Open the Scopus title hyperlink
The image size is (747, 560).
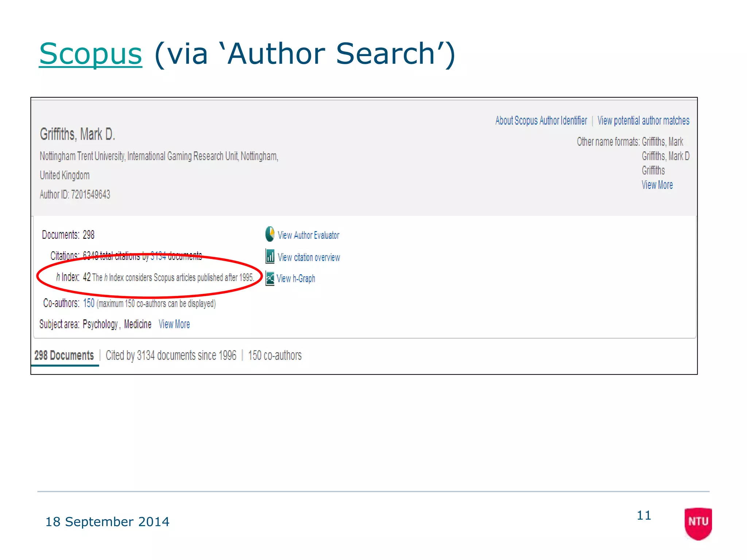click(90, 54)
